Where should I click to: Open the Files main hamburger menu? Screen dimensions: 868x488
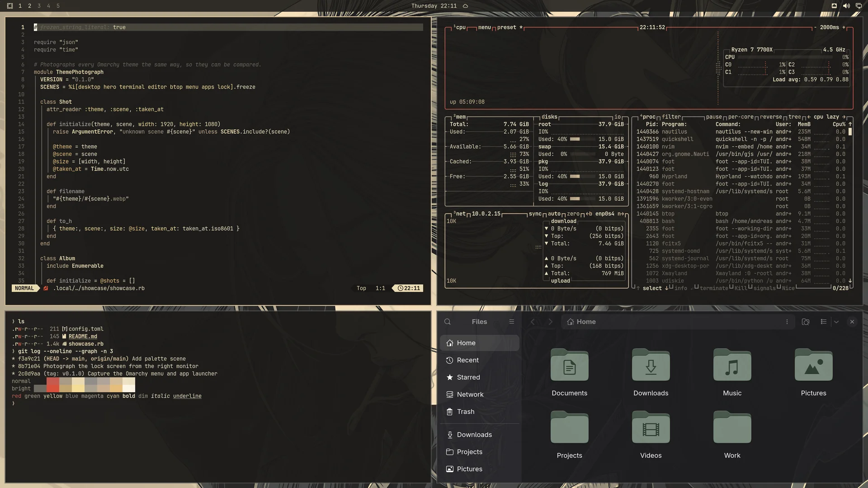tap(512, 322)
